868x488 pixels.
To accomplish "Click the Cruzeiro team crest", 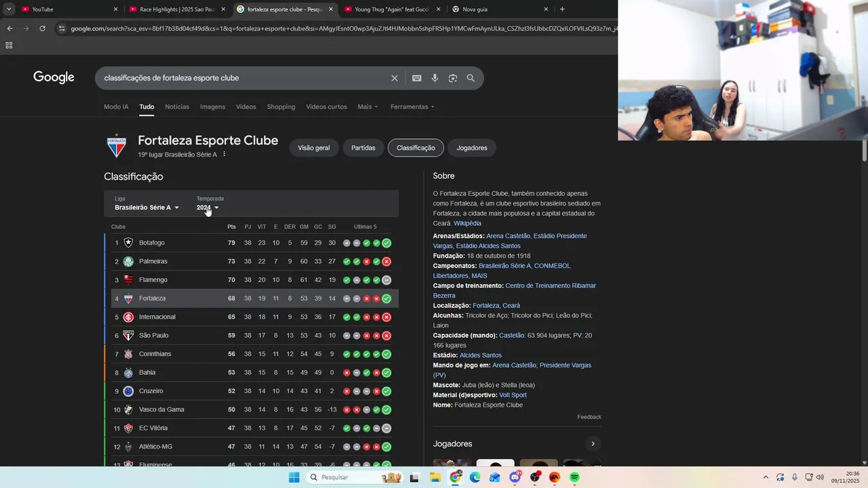I will [128, 391].
